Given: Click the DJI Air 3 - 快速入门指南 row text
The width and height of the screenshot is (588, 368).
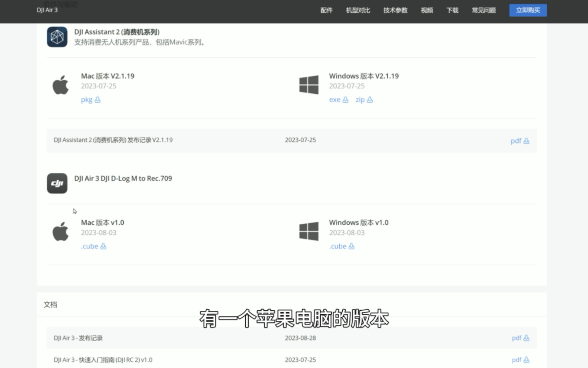Looking at the screenshot, I should coord(103,360).
